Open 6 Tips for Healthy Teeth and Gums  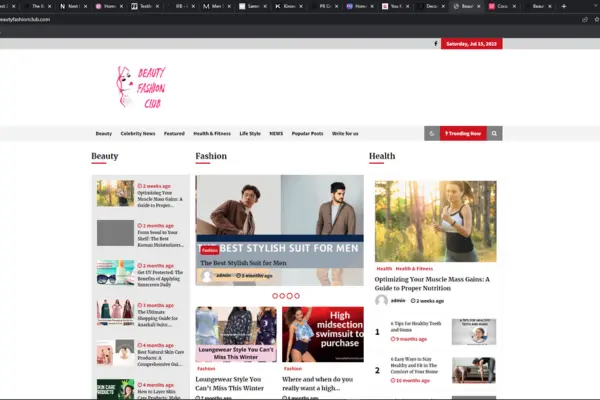(x=416, y=327)
